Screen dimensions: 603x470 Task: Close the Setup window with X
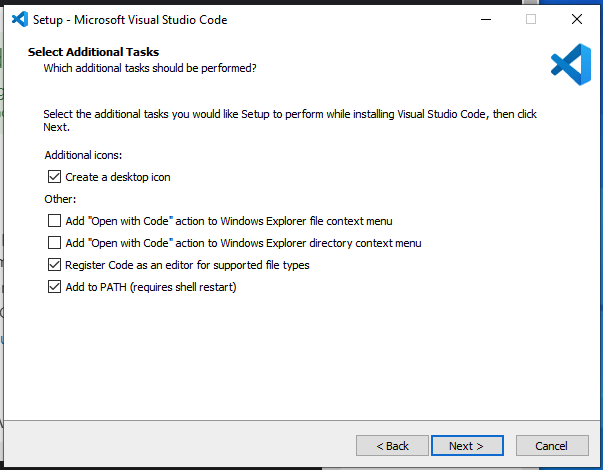(577, 19)
